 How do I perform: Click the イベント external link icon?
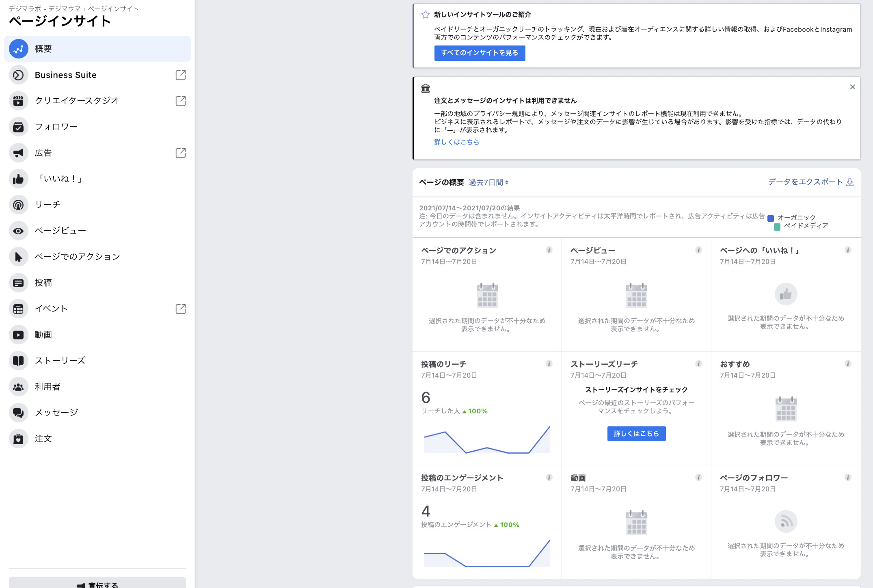point(181,309)
